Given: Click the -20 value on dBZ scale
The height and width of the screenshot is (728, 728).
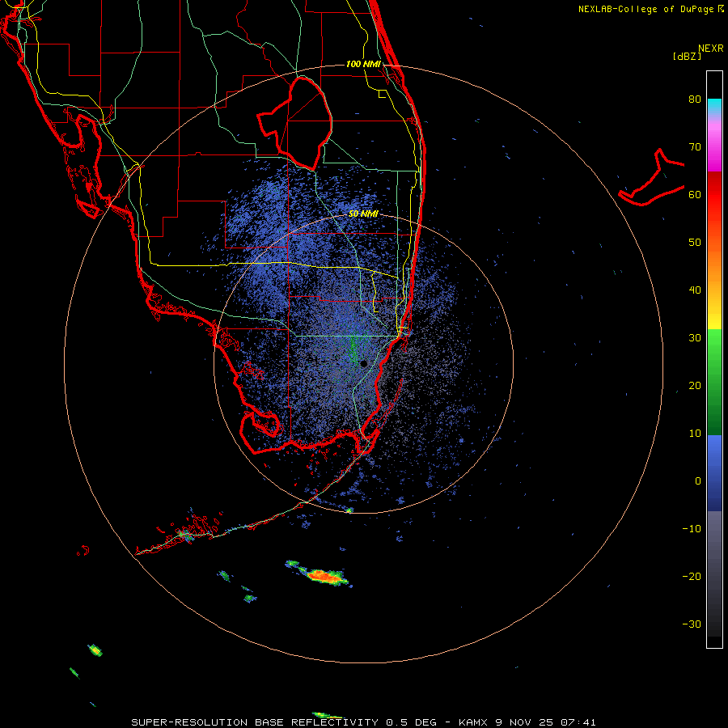Looking at the screenshot, I should [692, 577].
